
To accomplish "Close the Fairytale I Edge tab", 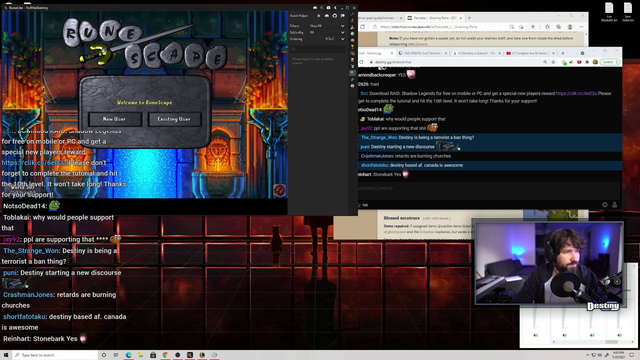I will (461, 18).
